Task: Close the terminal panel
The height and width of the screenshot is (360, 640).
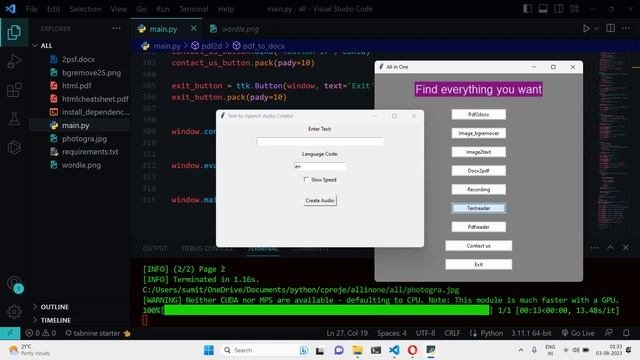Action: [x=626, y=247]
